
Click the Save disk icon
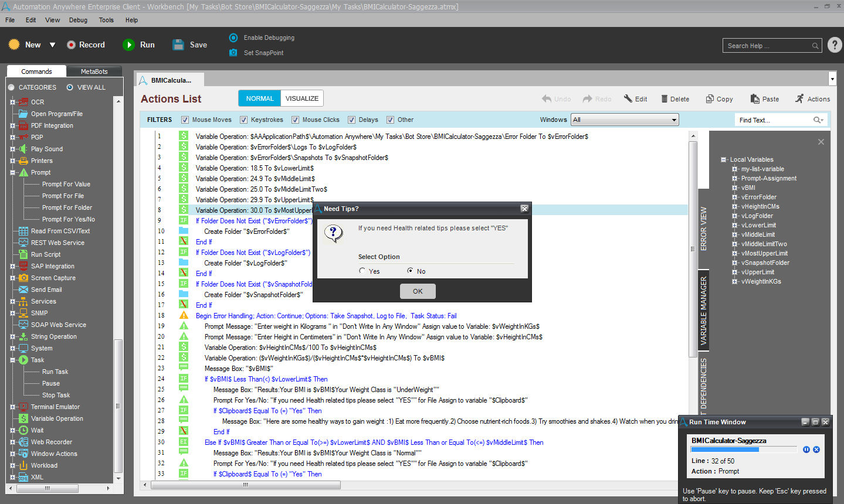178,45
